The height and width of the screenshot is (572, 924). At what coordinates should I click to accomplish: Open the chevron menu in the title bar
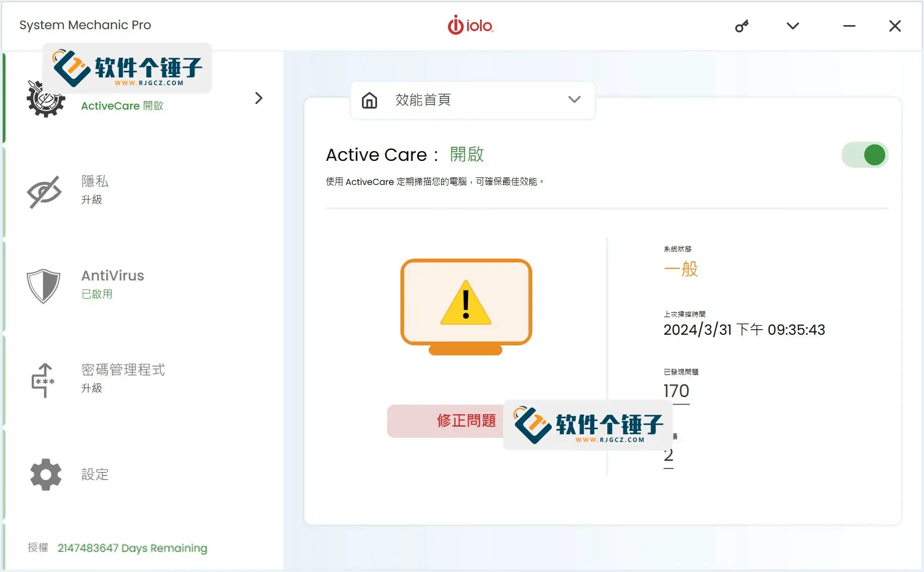click(792, 26)
